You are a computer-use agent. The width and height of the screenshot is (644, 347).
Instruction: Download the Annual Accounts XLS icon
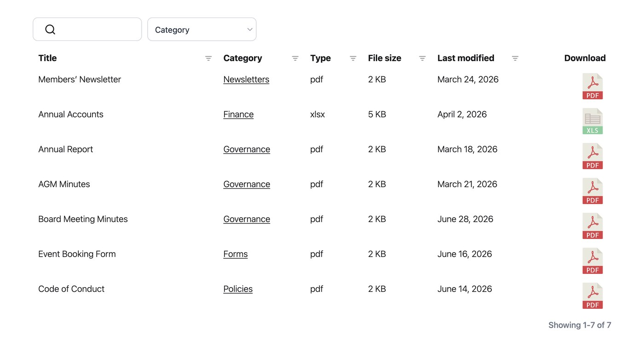[592, 121]
